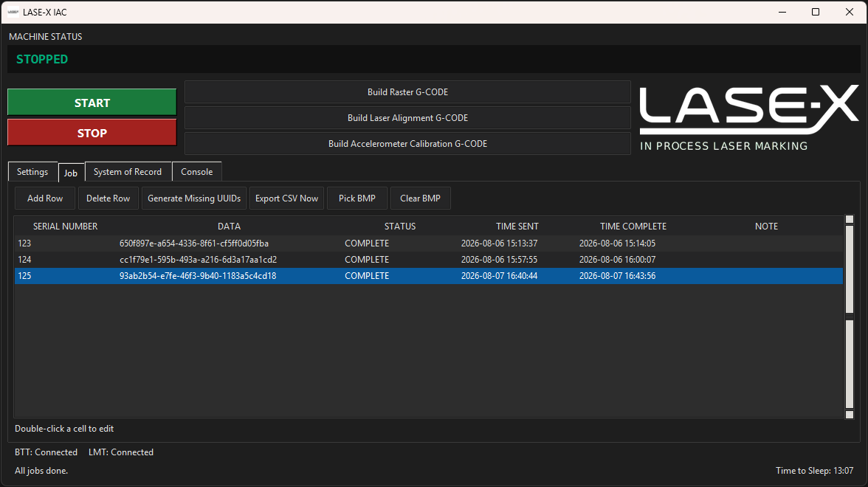Click the BTT: Connected status
This screenshot has height=487, width=868.
pyautogui.click(x=46, y=452)
